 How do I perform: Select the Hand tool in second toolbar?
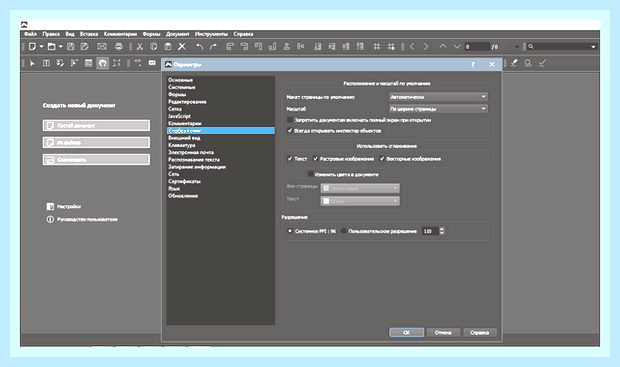click(x=102, y=63)
